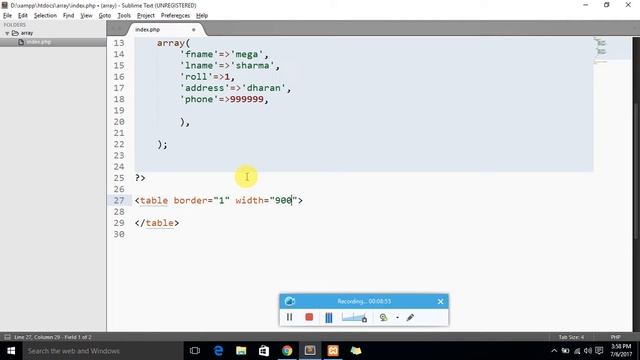Viewport: 640px width, 360px height.
Task: Open the PHP syntax selector
Action: pyautogui.click(x=616, y=337)
